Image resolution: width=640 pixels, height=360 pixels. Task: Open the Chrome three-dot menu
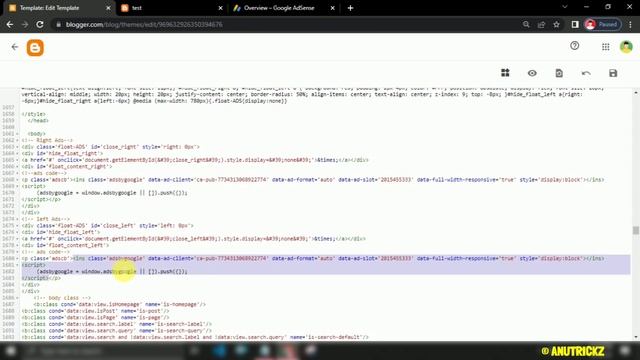point(631,24)
